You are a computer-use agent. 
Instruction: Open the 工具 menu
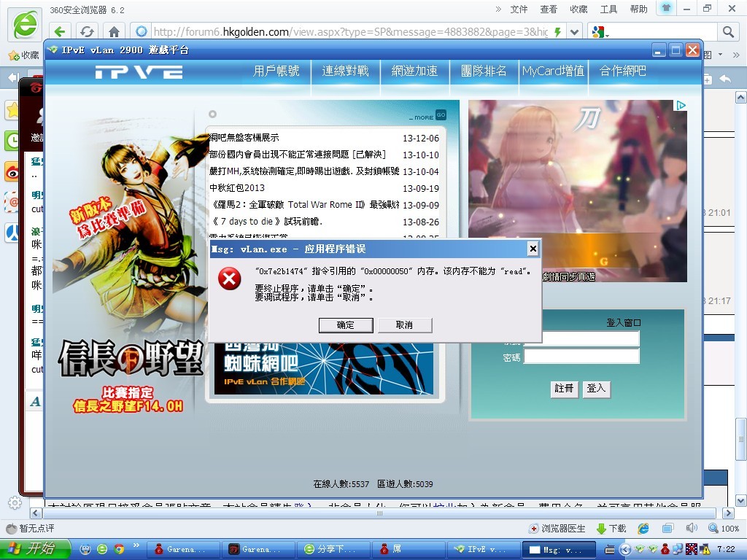(608, 9)
